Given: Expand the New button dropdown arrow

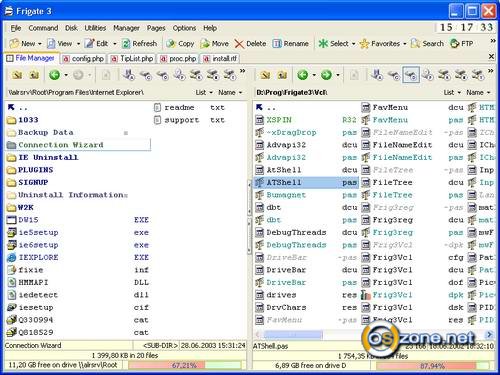Looking at the screenshot, I should (x=40, y=44).
